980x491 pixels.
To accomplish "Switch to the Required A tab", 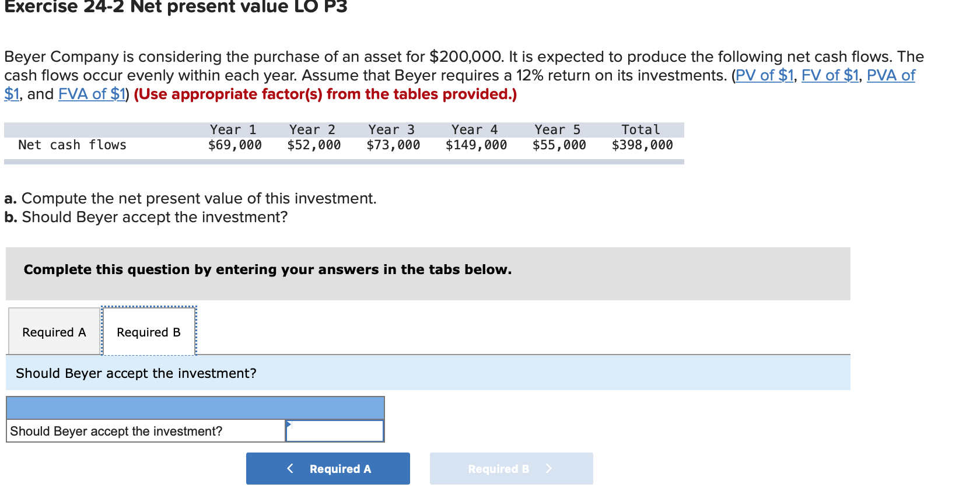I will tap(53, 331).
